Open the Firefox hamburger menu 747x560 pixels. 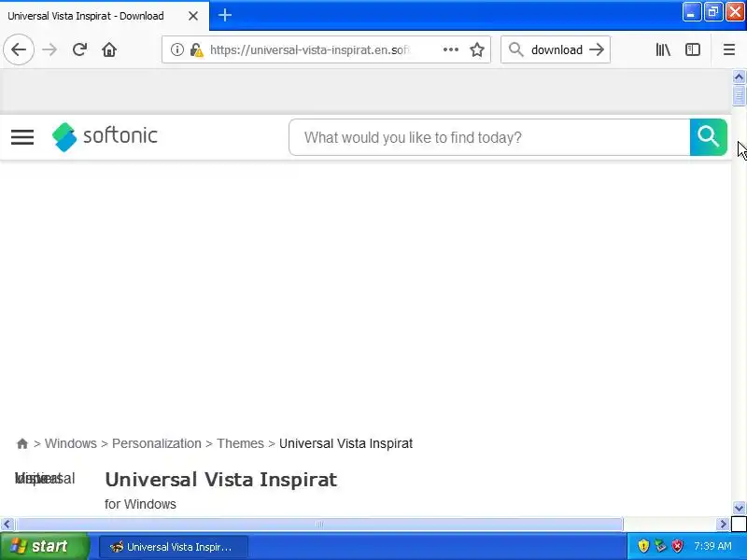tap(729, 49)
